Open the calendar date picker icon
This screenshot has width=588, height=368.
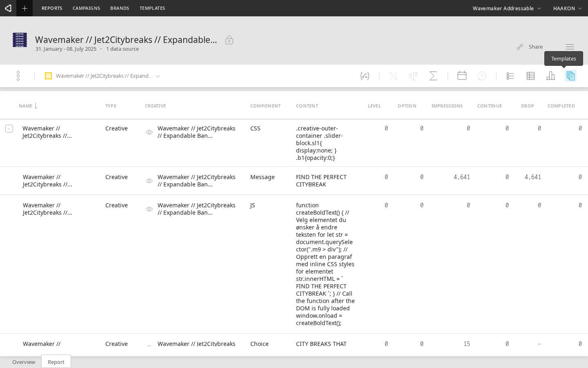462,76
